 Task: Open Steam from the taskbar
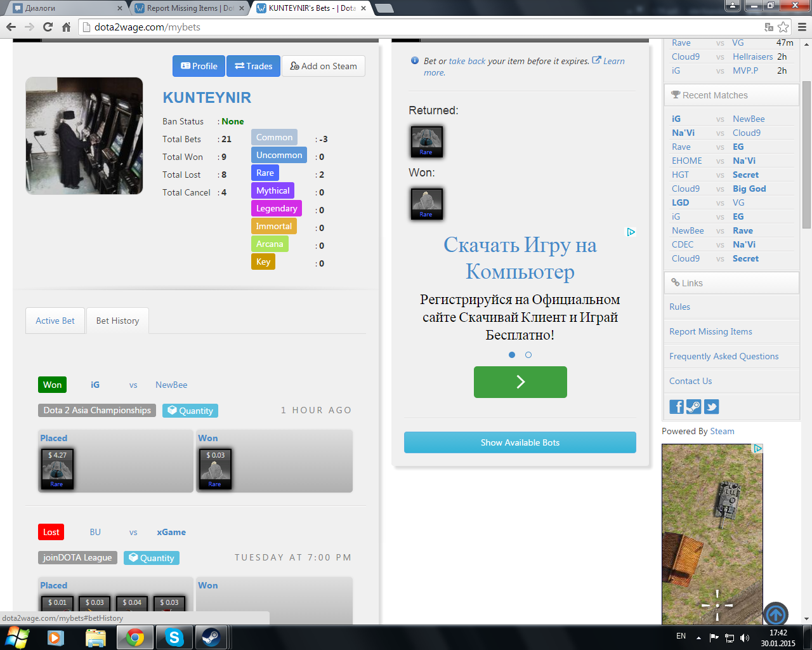(211, 637)
